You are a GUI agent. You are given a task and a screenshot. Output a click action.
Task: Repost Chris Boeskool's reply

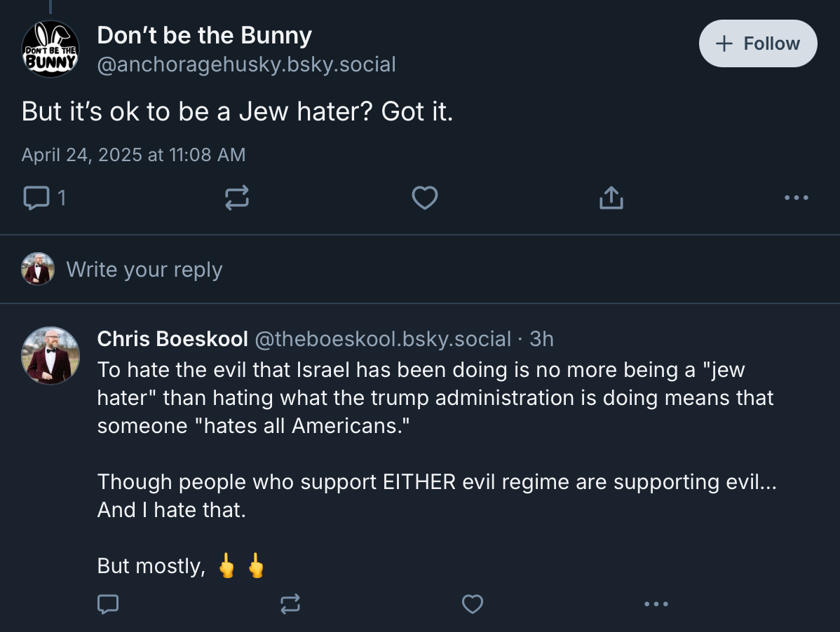click(x=290, y=603)
